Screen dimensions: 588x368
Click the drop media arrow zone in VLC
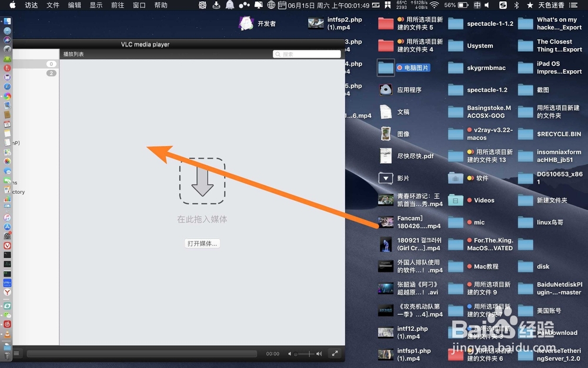pos(202,181)
